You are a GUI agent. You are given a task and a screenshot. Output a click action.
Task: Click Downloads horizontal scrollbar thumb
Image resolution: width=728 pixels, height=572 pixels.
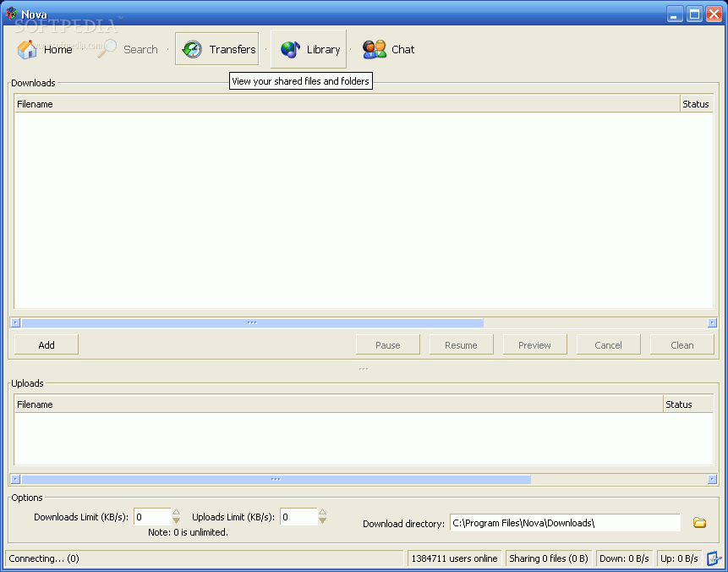click(x=252, y=322)
